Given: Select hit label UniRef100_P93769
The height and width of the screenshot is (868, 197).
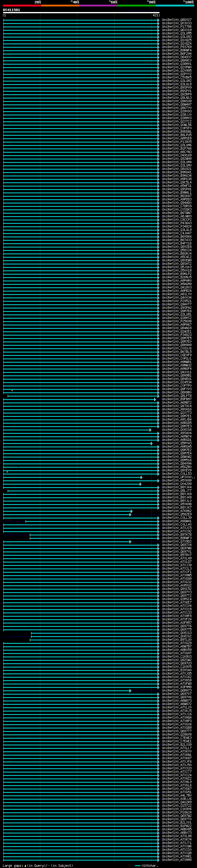Looking at the screenshot, I should pos(177,47).
